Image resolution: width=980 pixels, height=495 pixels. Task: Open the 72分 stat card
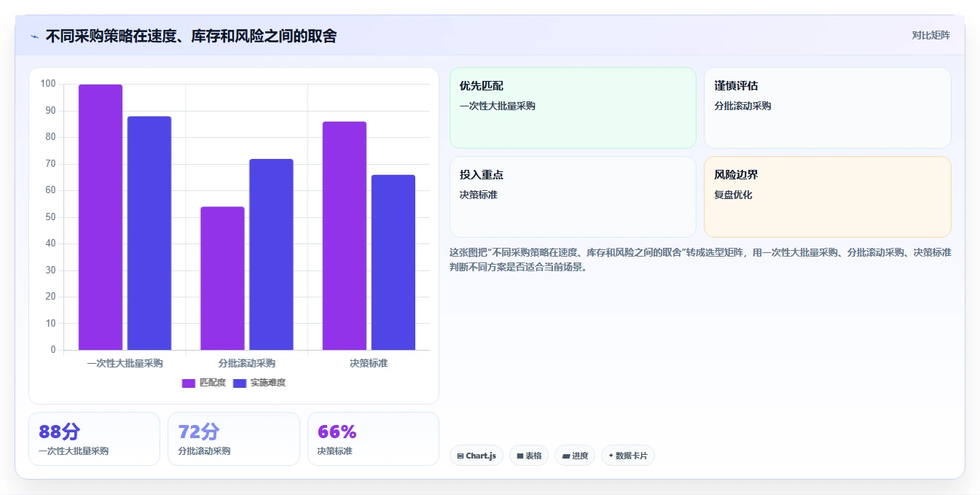[234, 439]
